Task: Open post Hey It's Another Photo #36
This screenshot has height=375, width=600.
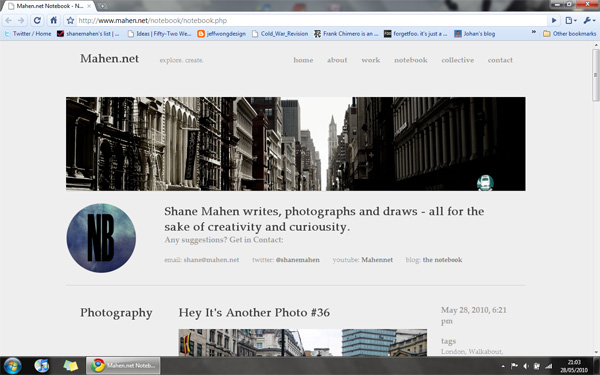Action: pos(254,313)
